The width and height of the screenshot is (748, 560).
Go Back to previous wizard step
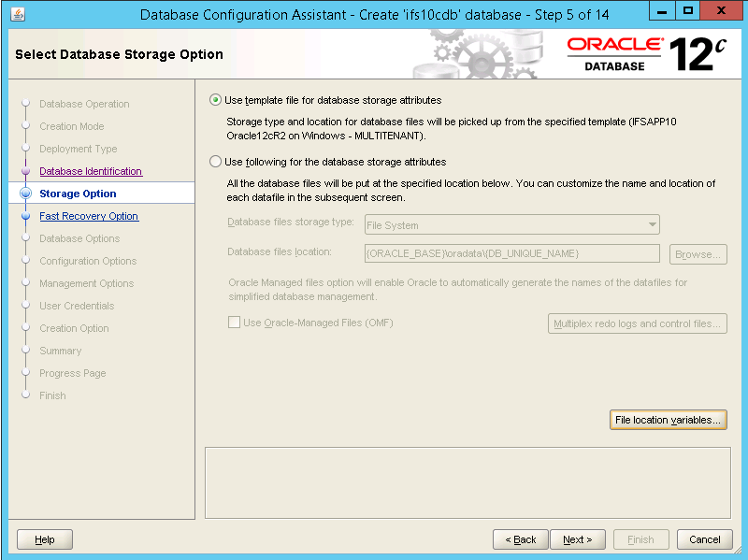coord(520,539)
